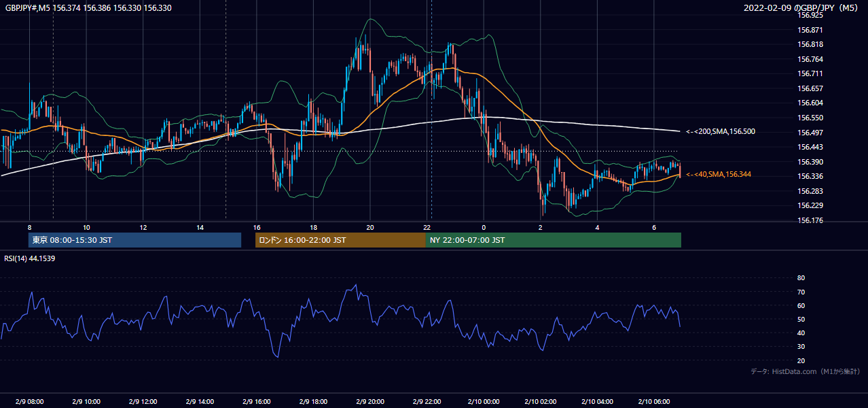
Task: Click the 2/10 04:00 time axis label
Action: click(x=597, y=401)
